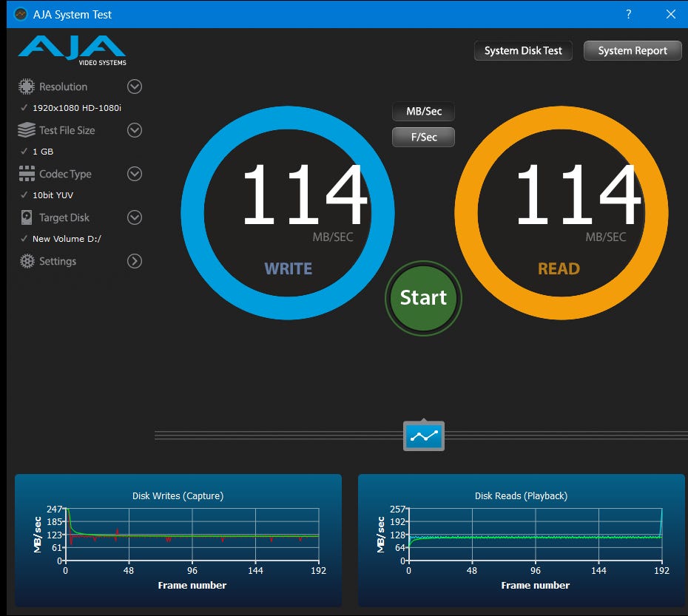688x616 pixels.
Task: Select the 1920x1080 HD-1080i checked option
Action: pos(76,108)
